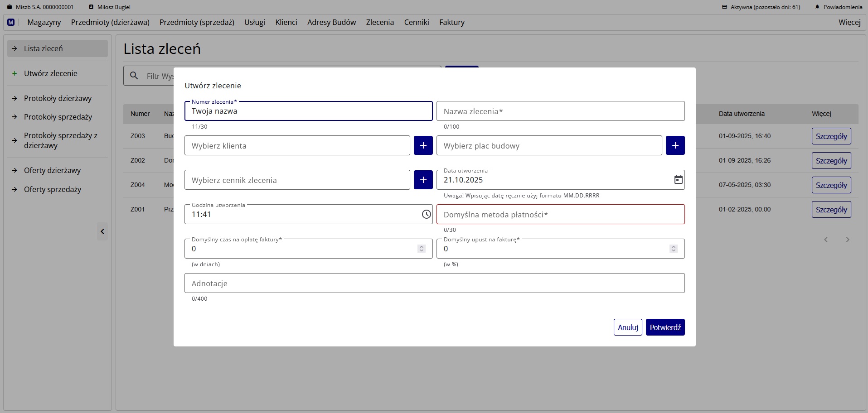
Task: Adjust invoice discount stepper arrows
Action: point(673,249)
